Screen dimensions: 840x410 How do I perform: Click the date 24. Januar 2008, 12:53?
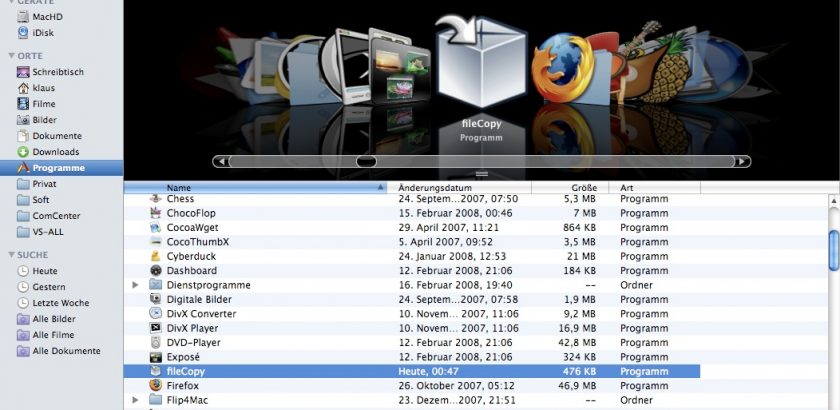(x=452, y=256)
